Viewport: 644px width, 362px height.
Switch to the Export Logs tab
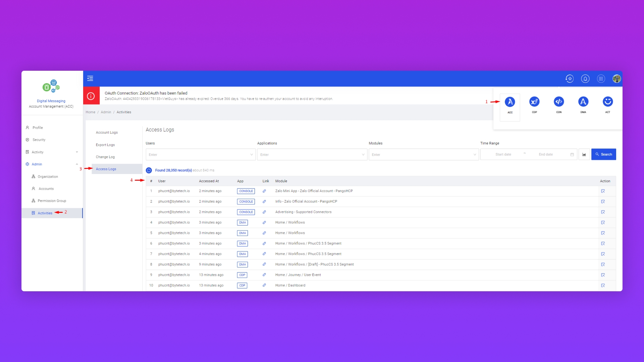[105, 145]
